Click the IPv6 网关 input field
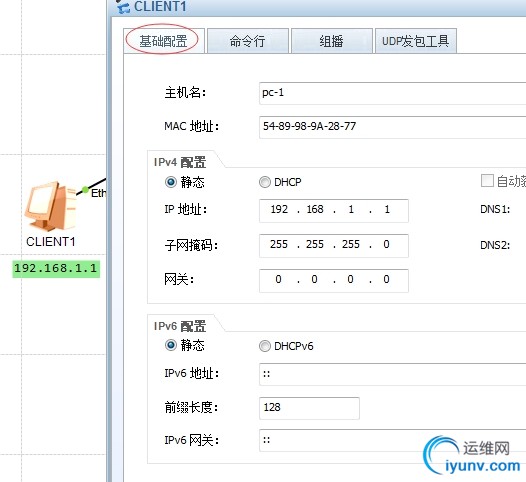 (x=392, y=440)
